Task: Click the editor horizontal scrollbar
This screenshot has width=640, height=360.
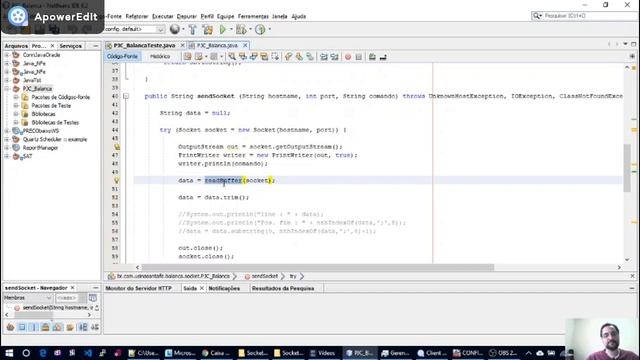Action: 318,267
